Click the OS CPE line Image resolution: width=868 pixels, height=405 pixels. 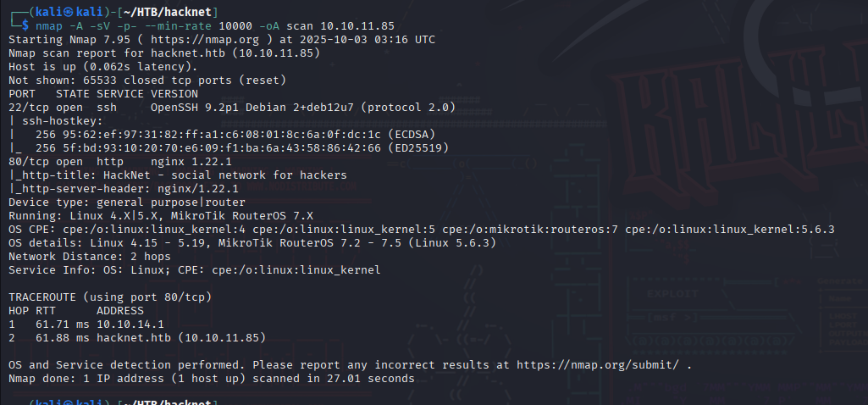click(x=422, y=230)
